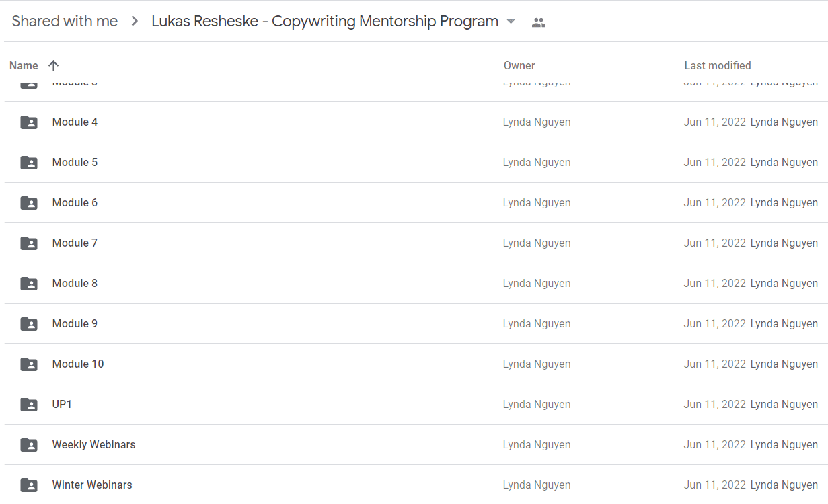The width and height of the screenshot is (828, 504).
Task: Click owner Lynda Nguyen in Module 8 row
Action: 537,283
